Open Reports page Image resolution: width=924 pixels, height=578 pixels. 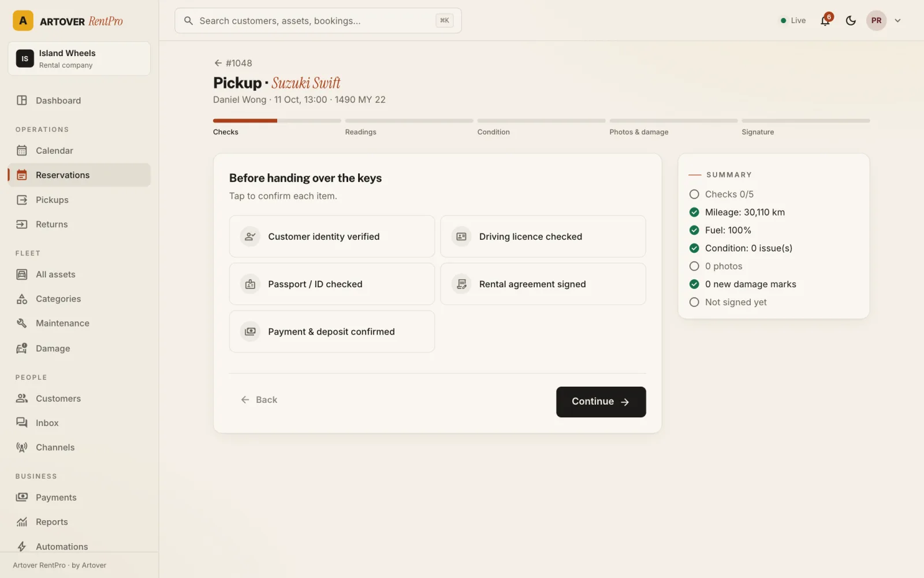point(79,522)
